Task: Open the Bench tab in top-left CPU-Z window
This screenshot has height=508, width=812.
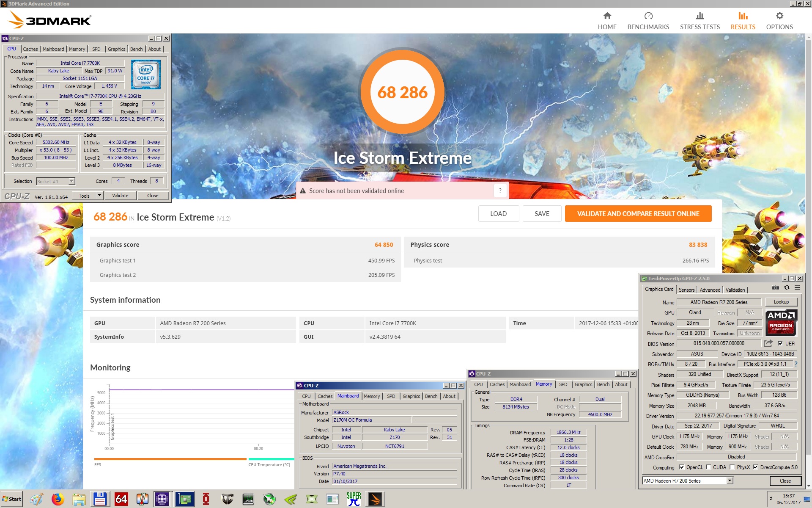Action: pyautogui.click(x=136, y=49)
